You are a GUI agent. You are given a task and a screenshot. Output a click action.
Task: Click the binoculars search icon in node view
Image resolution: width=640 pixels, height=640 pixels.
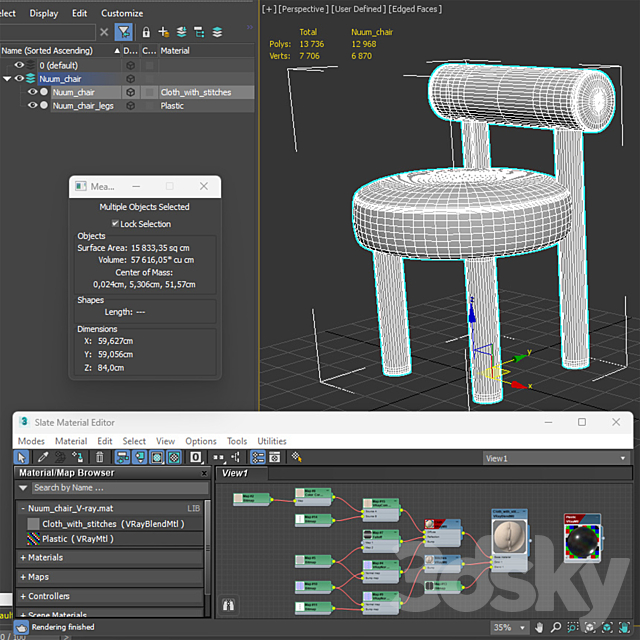coord(228,605)
